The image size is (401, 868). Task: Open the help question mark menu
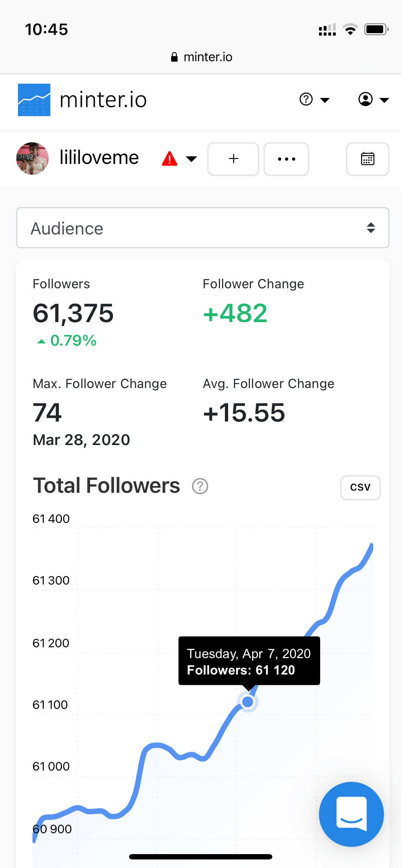[306, 99]
